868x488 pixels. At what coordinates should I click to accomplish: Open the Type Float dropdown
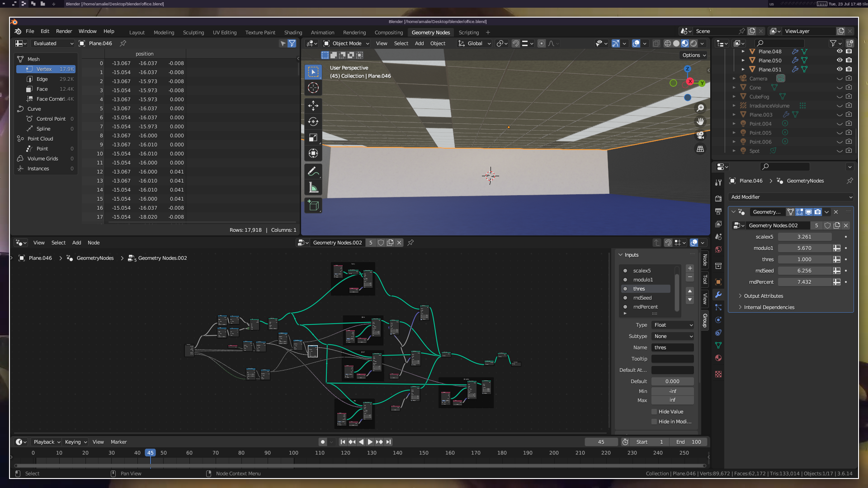click(x=673, y=325)
